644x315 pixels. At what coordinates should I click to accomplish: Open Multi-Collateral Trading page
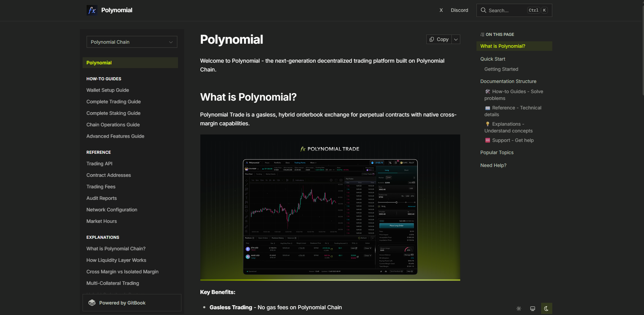tap(113, 283)
